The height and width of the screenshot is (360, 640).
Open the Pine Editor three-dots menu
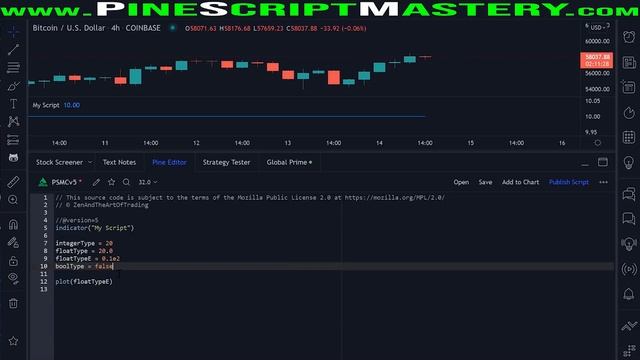(604, 182)
